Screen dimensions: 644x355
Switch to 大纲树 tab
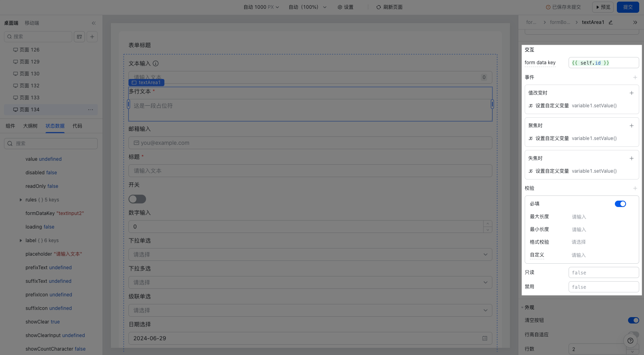click(x=30, y=126)
